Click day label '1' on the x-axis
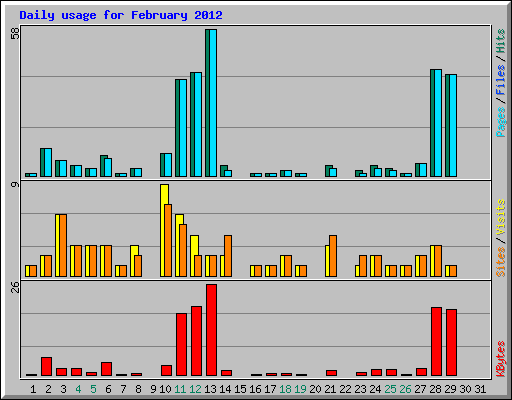Viewport: 512px width, 400px height. tap(33, 389)
